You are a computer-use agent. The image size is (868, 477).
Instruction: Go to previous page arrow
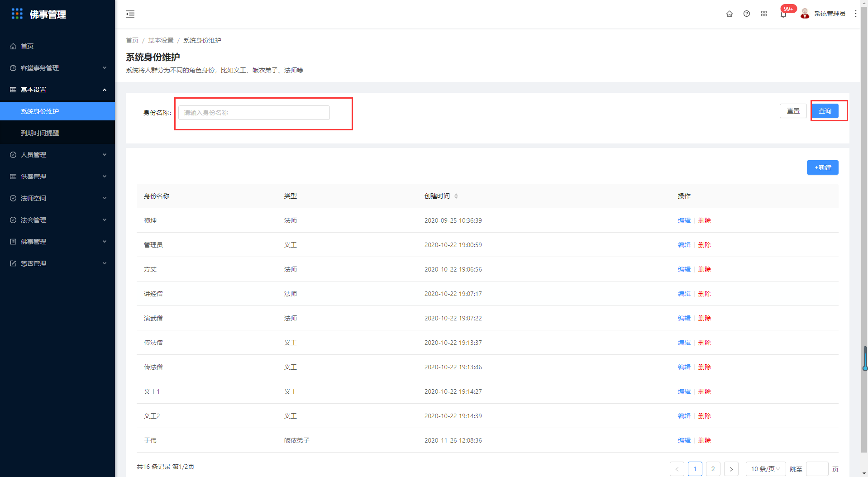[677, 469]
